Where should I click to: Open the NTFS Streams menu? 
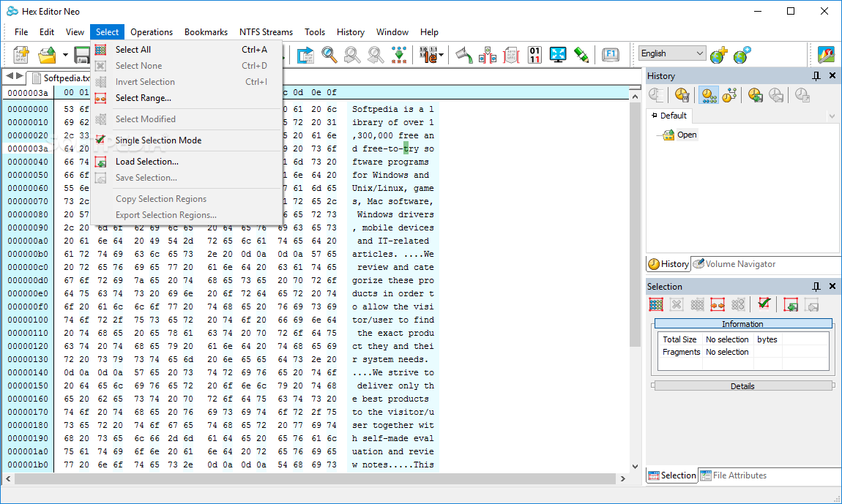pyautogui.click(x=267, y=32)
